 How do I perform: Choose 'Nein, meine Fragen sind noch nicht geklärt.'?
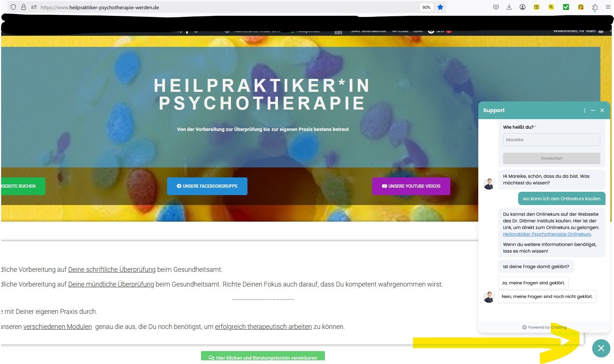pos(547,297)
